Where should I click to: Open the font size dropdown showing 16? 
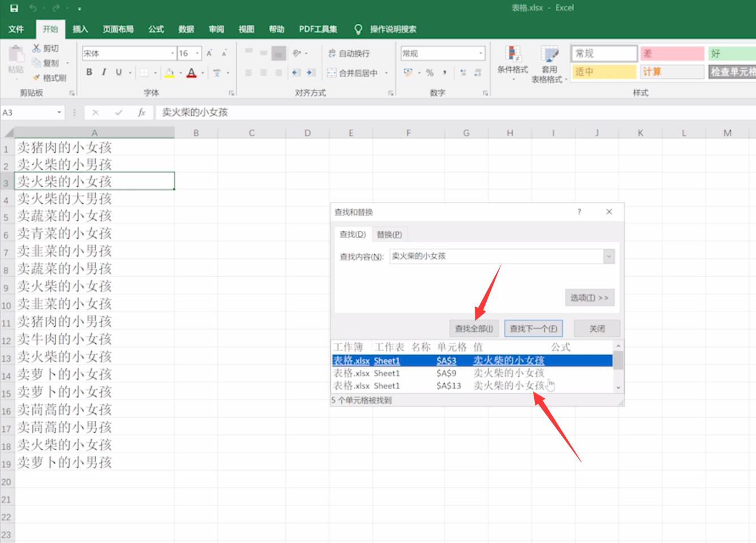coord(197,53)
